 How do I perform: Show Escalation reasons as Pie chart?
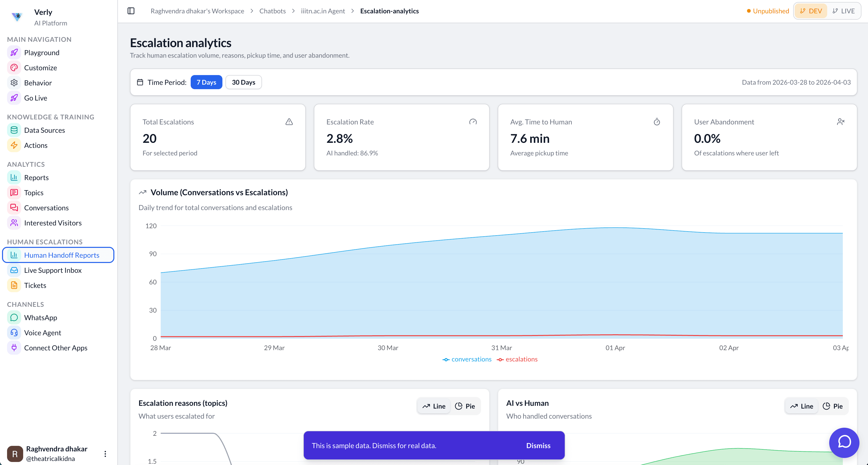[x=465, y=406]
